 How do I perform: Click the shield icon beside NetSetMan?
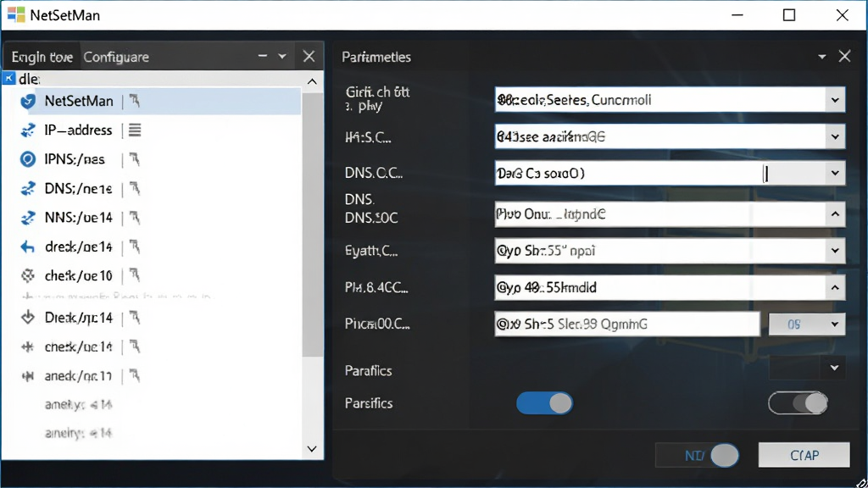coord(28,102)
